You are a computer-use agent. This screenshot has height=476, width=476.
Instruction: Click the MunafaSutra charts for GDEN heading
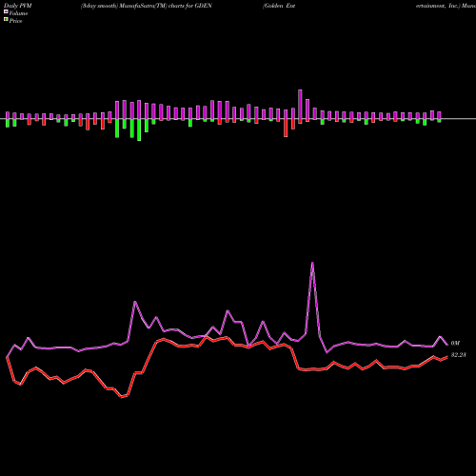tap(147, 6)
